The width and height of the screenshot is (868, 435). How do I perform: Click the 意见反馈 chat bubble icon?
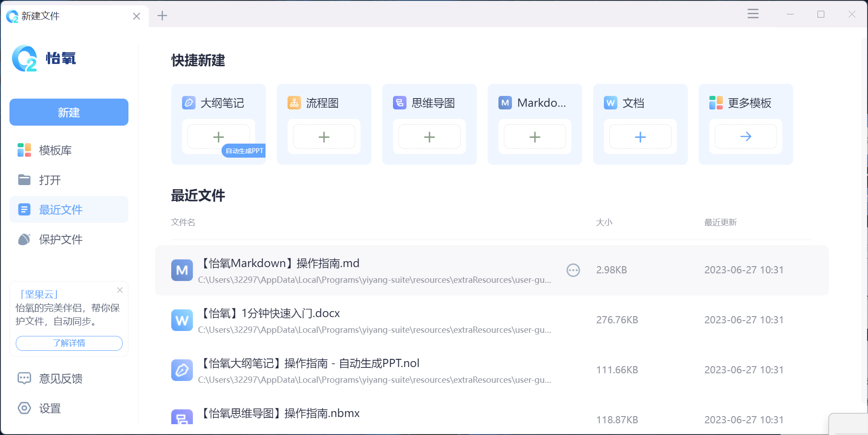pos(24,378)
